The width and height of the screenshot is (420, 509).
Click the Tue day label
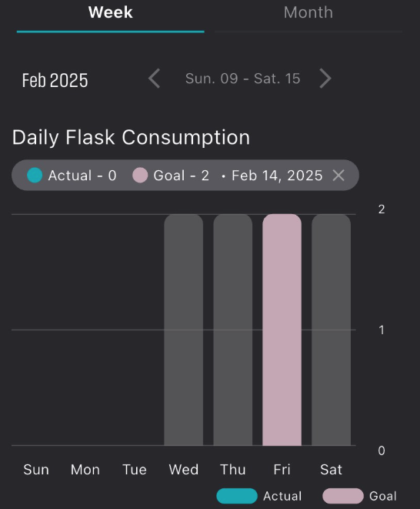(135, 470)
